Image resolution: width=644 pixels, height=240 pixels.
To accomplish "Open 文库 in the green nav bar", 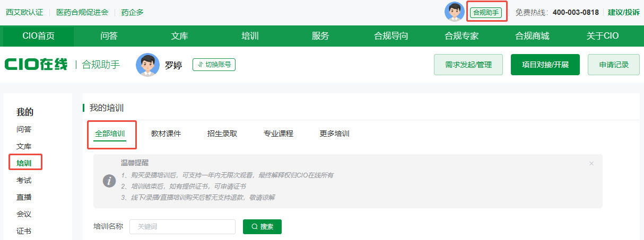I will point(179,36).
